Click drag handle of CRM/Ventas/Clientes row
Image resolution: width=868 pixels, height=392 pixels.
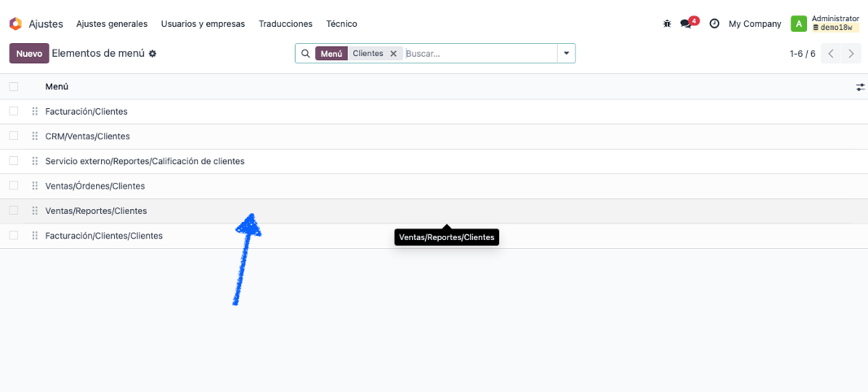tap(35, 136)
